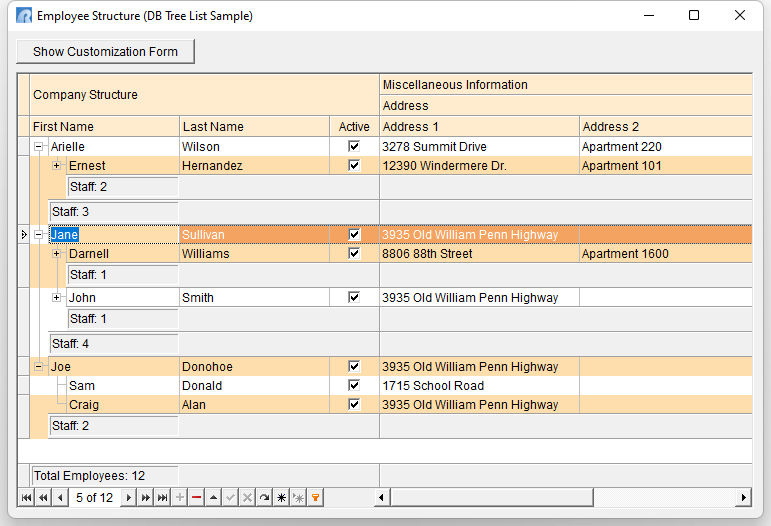Click the Last Name column header
The height and width of the screenshot is (526, 771).
pos(254,126)
